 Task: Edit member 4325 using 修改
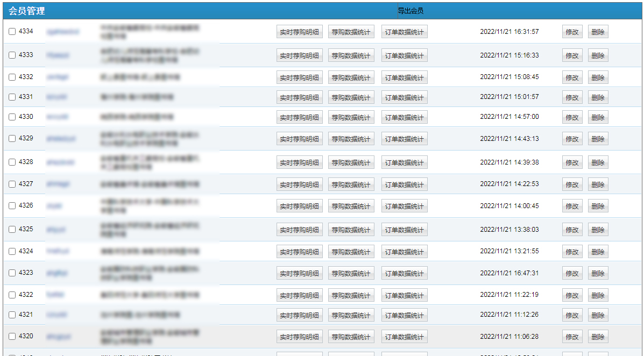click(x=572, y=230)
